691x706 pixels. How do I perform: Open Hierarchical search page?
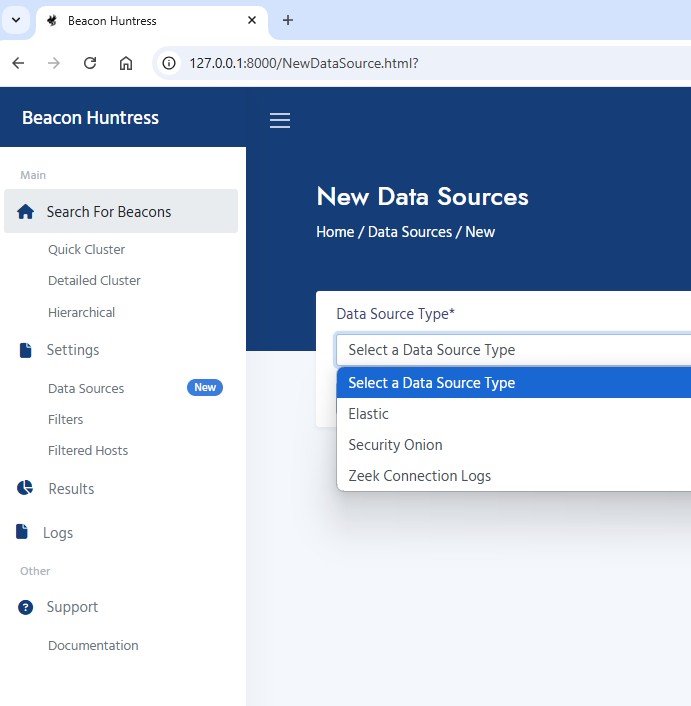coord(81,312)
